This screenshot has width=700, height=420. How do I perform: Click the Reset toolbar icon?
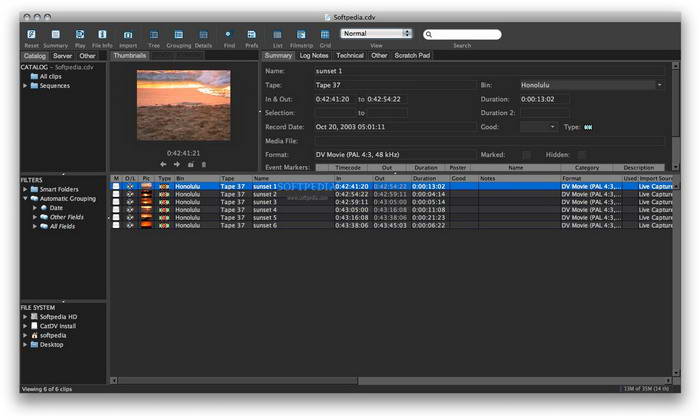[31, 34]
